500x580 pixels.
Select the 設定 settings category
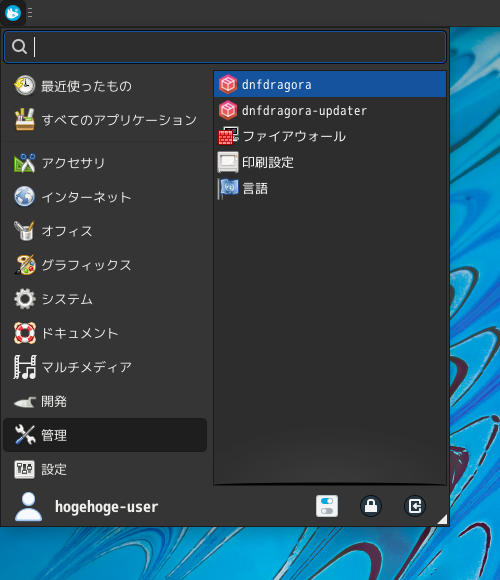pyautogui.click(x=105, y=469)
